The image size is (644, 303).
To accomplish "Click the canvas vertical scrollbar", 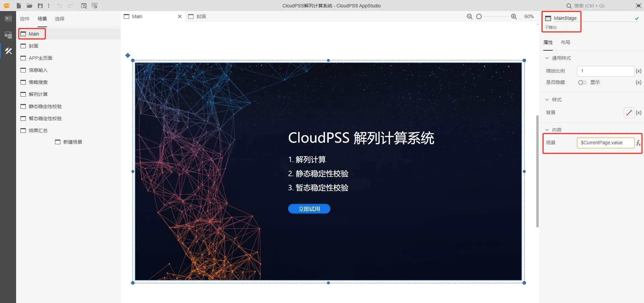I will (x=537, y=171).
